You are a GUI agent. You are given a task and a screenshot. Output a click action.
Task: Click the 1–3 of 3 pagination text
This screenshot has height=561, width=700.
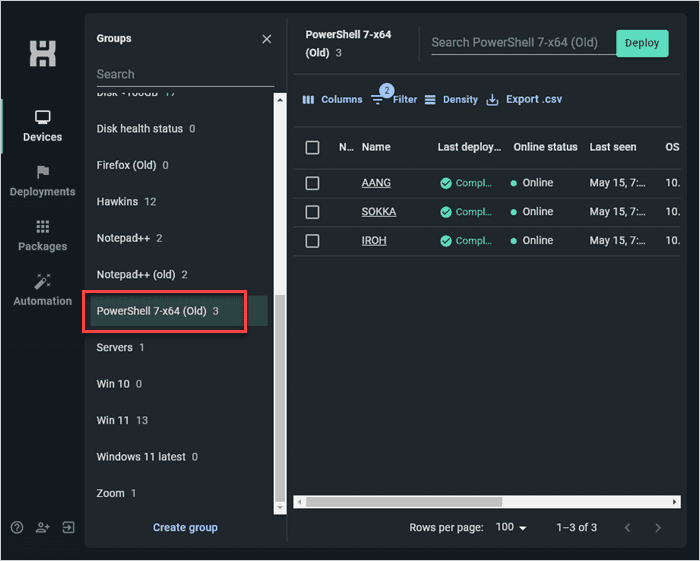coord(576,528)
